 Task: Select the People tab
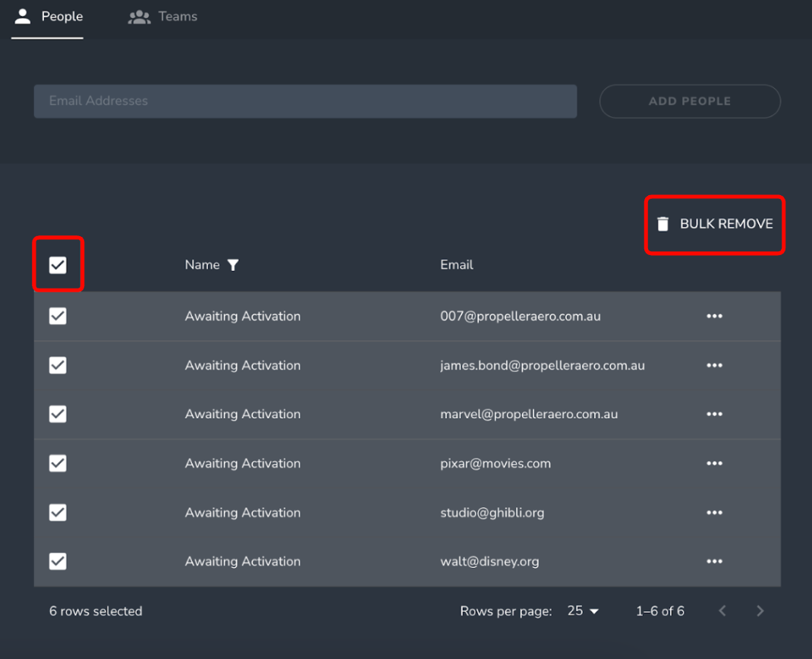click(x=48, y=16)
